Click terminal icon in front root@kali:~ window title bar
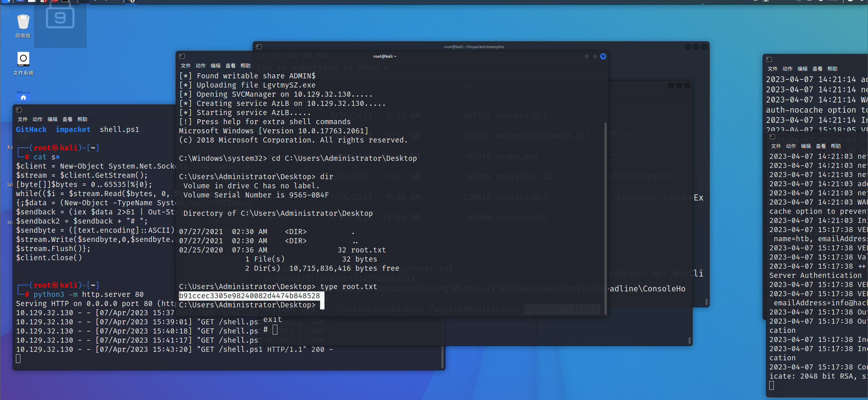The image size is (868, 400). (x=182, y=56)
